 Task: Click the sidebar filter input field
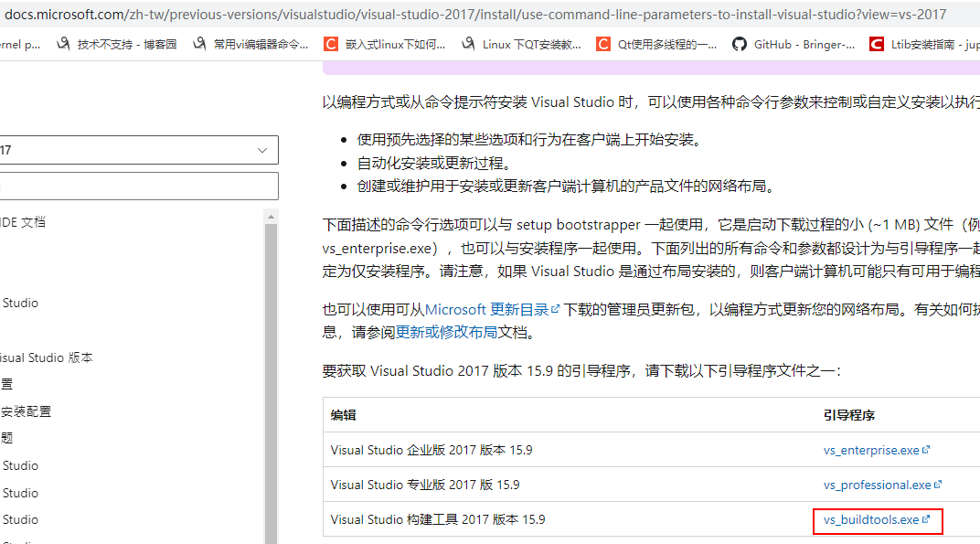[x=139, y=187]
